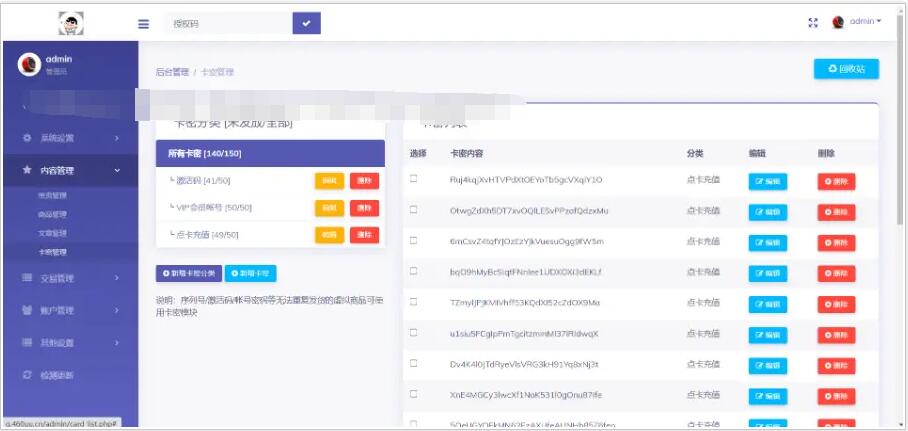The width and height of the screenshot is (908, 431).
Task: Click the 新增卡密分类 button
Action: (189, 273)
